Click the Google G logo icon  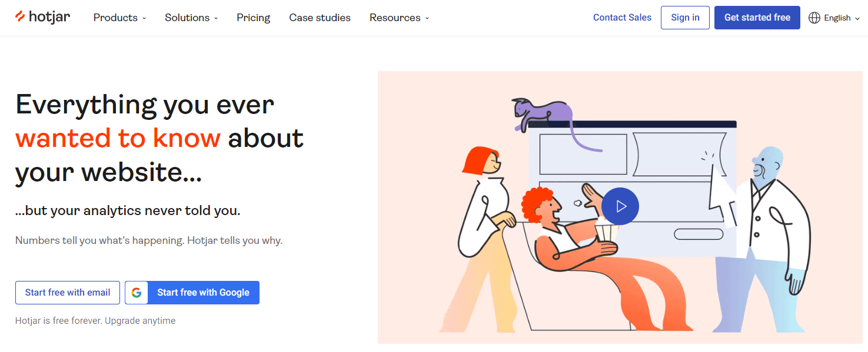137,293
